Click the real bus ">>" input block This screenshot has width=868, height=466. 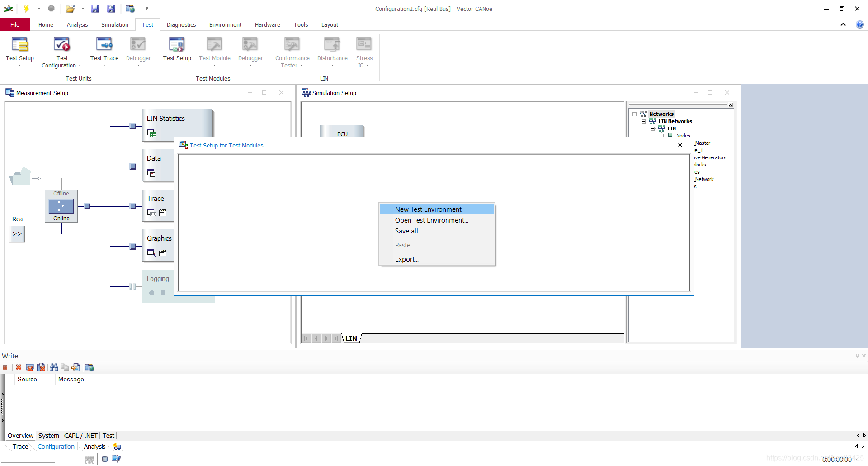coord(17,234)
